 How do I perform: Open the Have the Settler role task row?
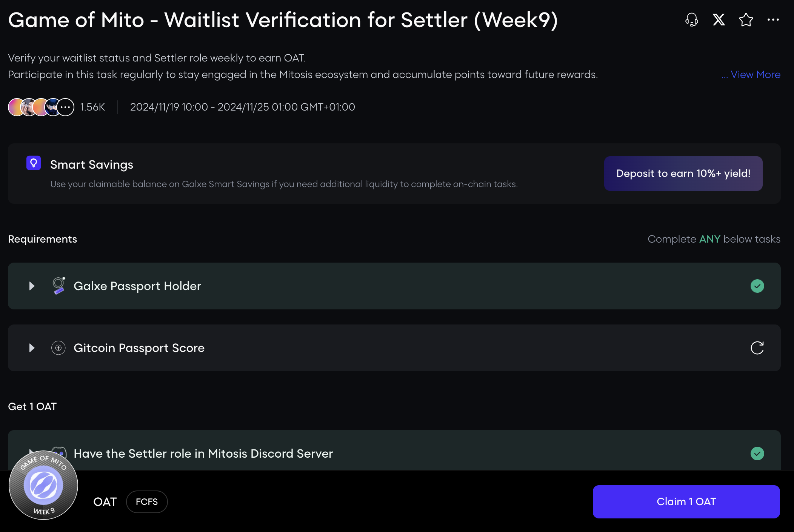click(x=203, y=454)
